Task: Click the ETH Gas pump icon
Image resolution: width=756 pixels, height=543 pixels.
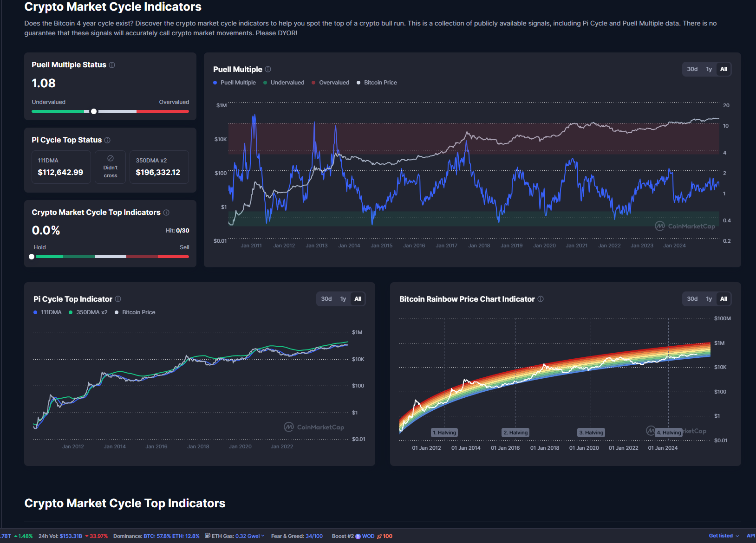Action: click(x=208, y=536)
